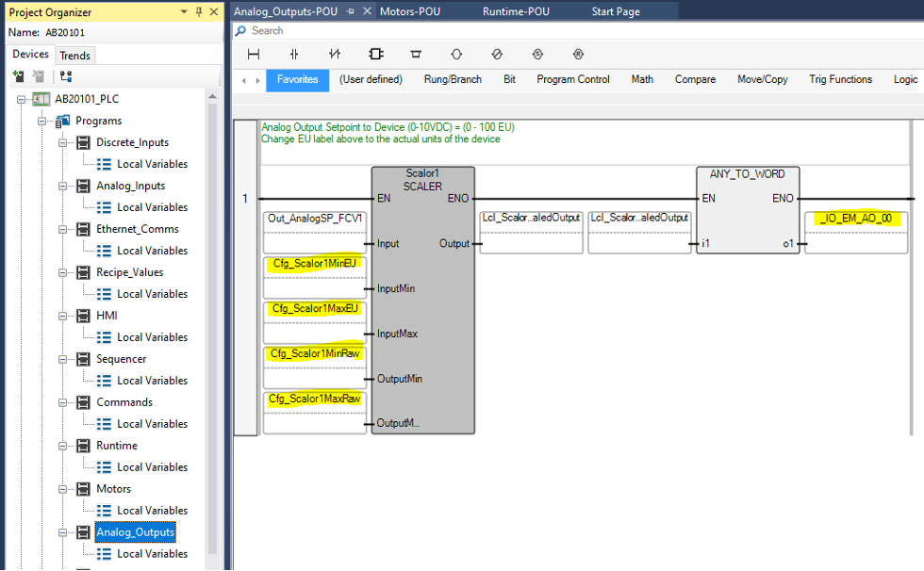Open Local Variables under Runtime
This screenshot has width=924, height=571.
pyautogui.click(x=152, y=467)
